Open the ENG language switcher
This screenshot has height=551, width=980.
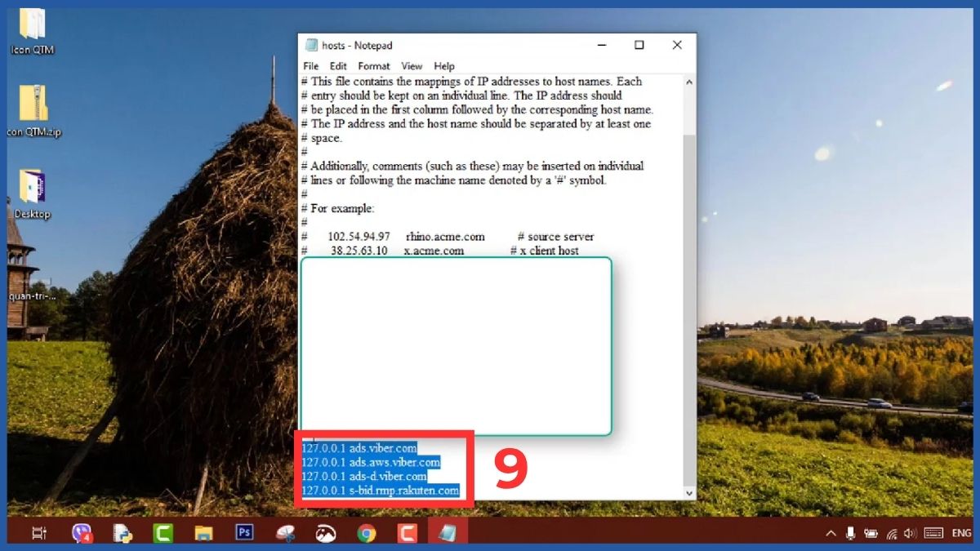pyautogui.click(x=962, y=535)
